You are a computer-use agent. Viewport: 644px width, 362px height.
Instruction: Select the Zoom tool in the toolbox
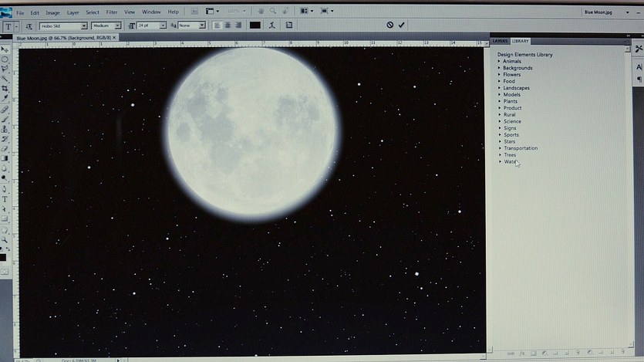tap(5, 239)
